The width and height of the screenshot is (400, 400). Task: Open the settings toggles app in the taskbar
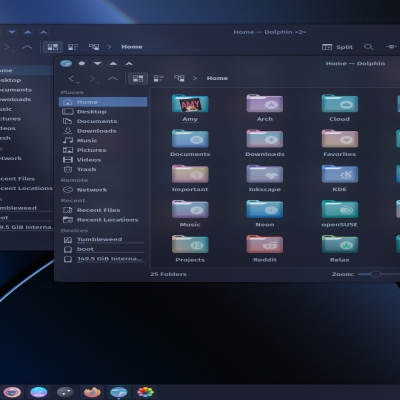[65, 392]
